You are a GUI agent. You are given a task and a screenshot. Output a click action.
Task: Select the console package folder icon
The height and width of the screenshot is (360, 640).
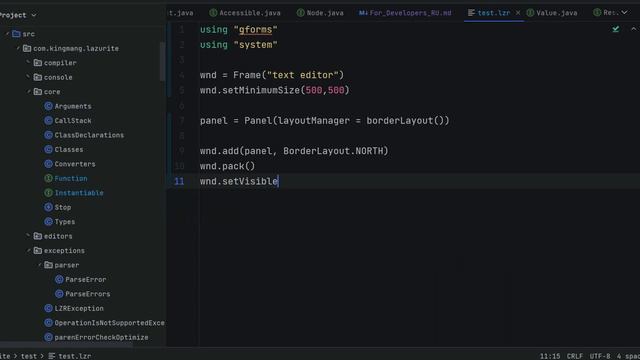tap(38, 77)
